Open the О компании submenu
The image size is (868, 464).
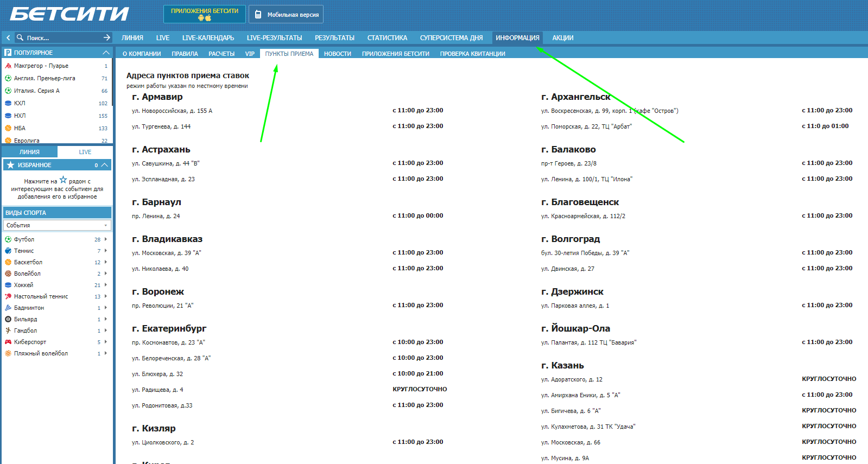click(x=142, y=54)
